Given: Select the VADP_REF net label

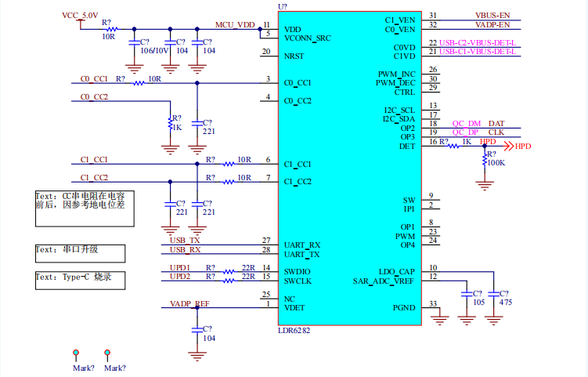Looking at the screenshot, I should coord(189,304).
